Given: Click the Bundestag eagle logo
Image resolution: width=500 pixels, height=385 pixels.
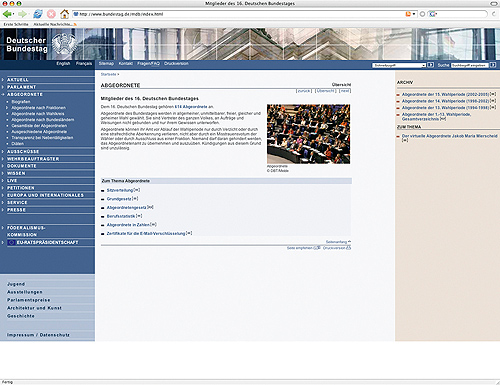Looking at the screenshot, I should [x=64, y=44].
